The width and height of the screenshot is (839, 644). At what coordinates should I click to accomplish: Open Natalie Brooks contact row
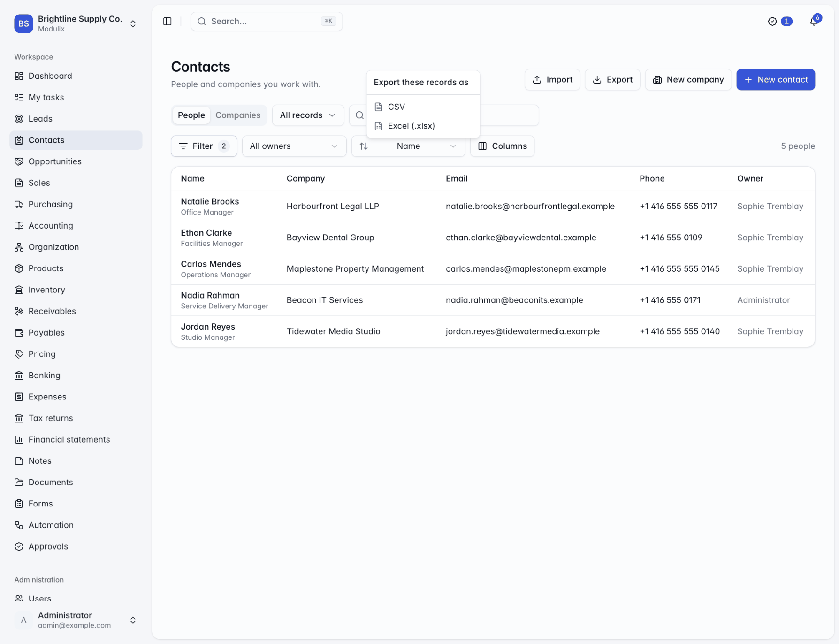493,206
